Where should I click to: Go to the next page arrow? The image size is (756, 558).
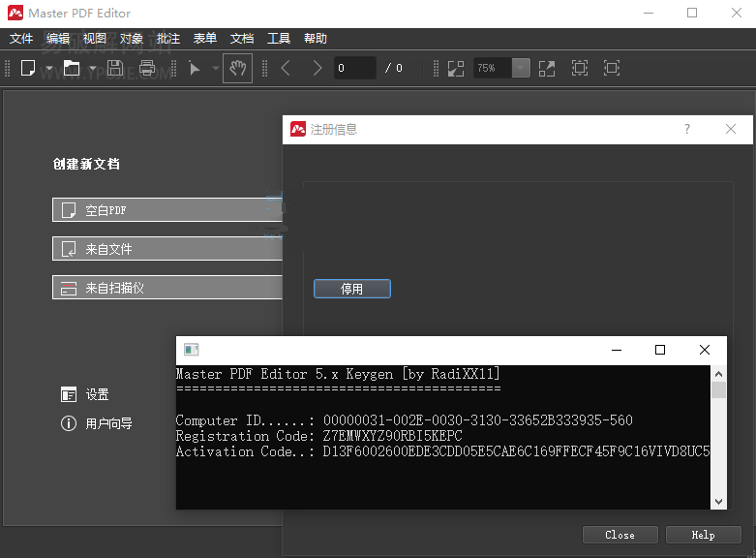pos(317,68)
